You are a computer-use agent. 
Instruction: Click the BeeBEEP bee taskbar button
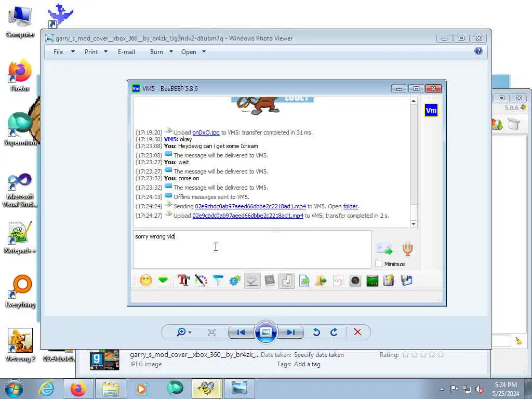coord(207,389)
